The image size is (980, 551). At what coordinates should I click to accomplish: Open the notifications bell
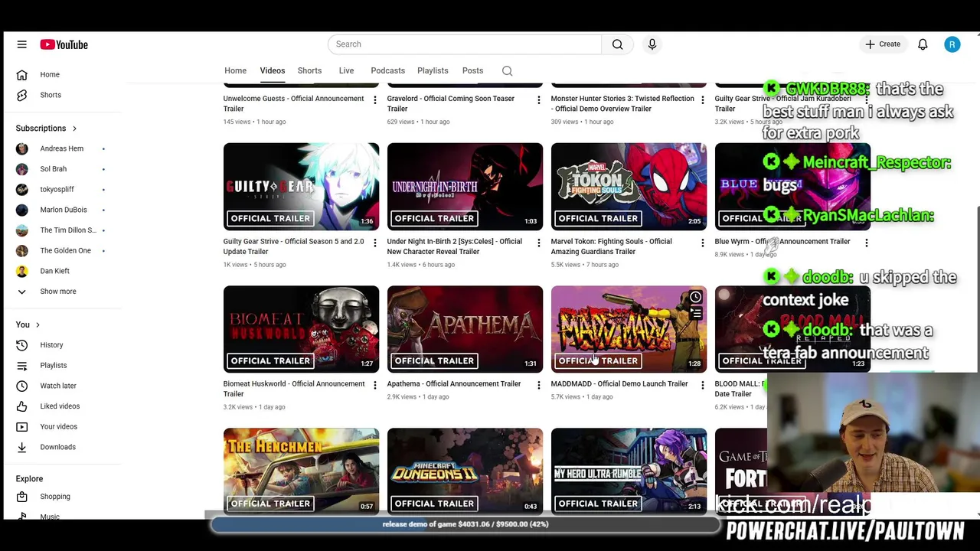[923, 44]
